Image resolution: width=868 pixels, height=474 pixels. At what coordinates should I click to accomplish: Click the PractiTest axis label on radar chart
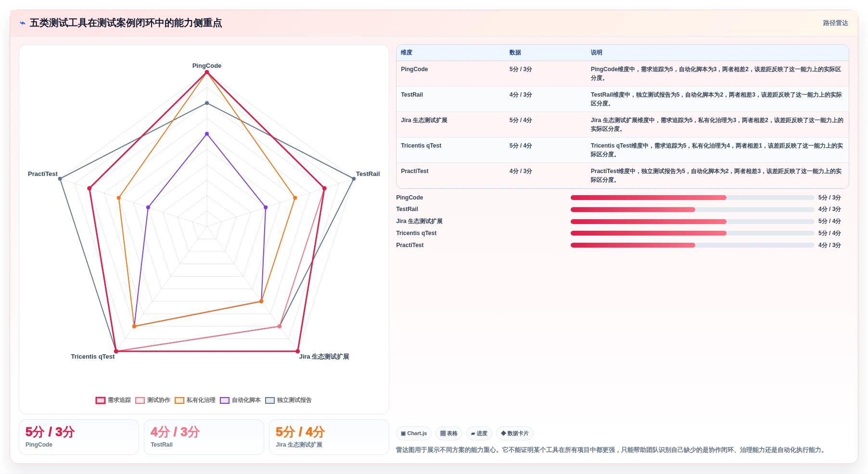pos(43,174)
